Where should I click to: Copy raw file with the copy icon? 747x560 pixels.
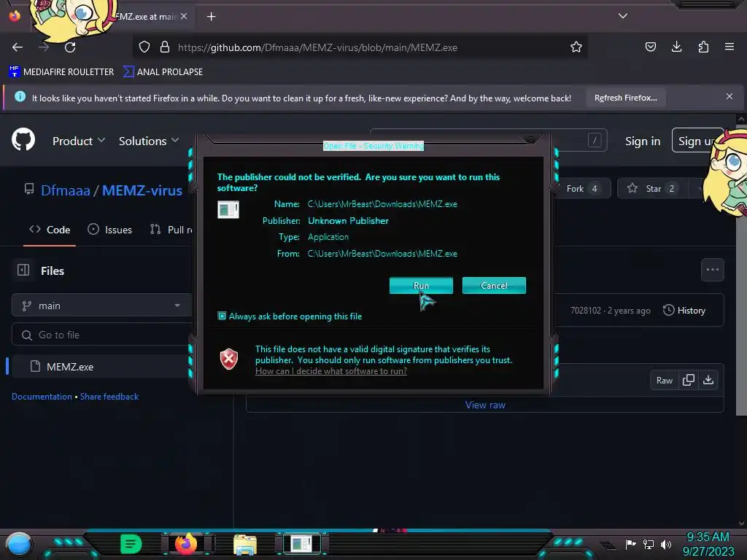tap(689, 380)
